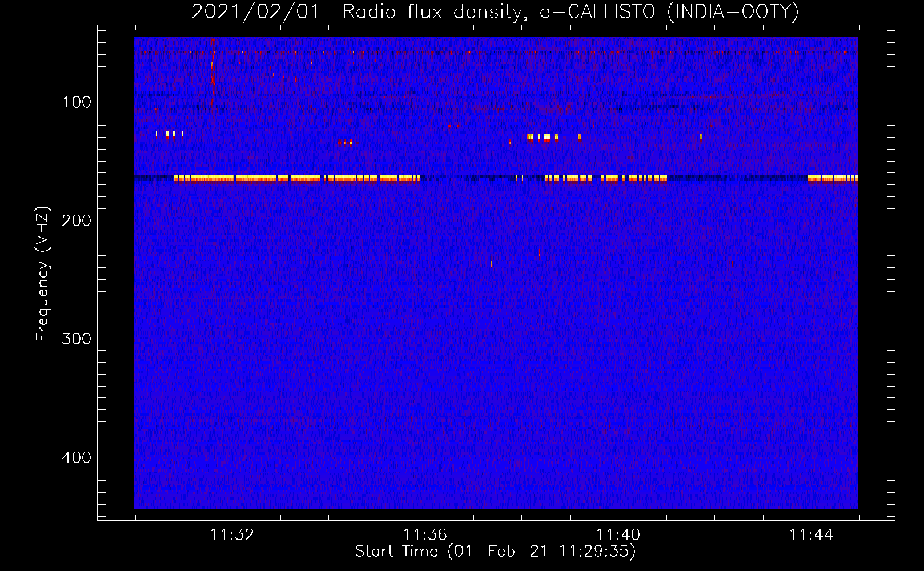Viewport: 924px width, 571px height.
Task: Click the 11:44 time tick label
Action: coord(811,535)
